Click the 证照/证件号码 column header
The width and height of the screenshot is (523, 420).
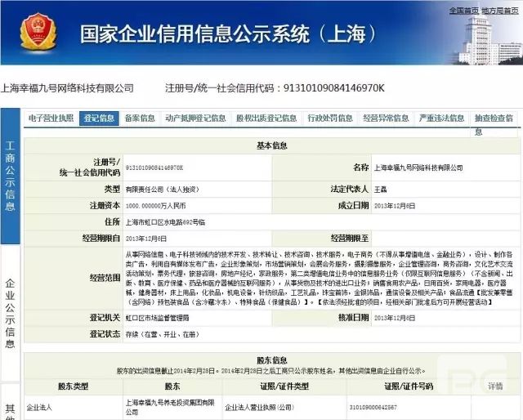point(409,386)
